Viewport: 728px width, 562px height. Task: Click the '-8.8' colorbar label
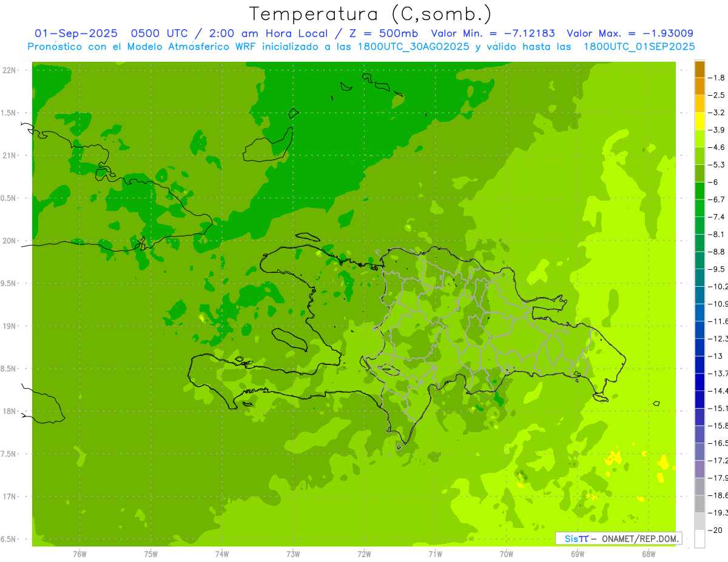point(717,252)
